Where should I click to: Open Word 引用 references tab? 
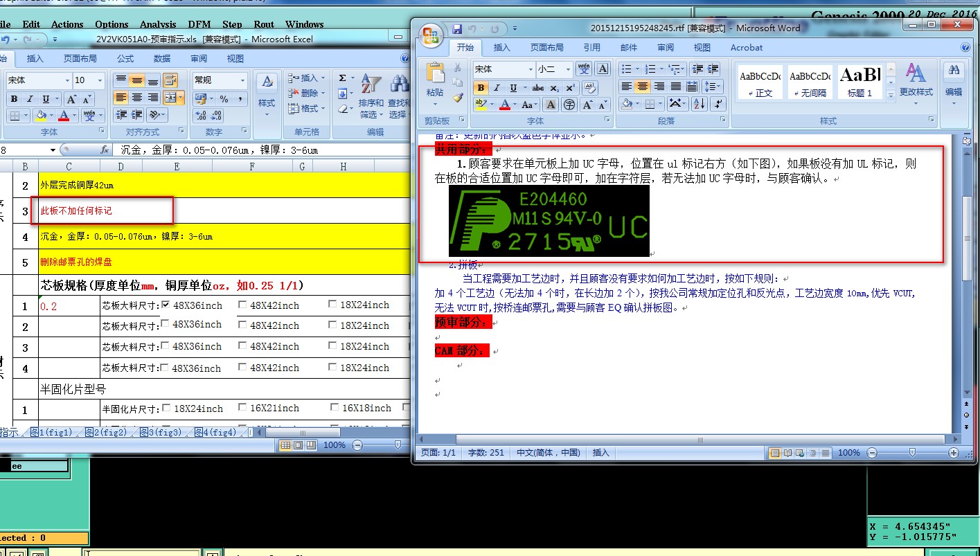[x=591, y=48]
